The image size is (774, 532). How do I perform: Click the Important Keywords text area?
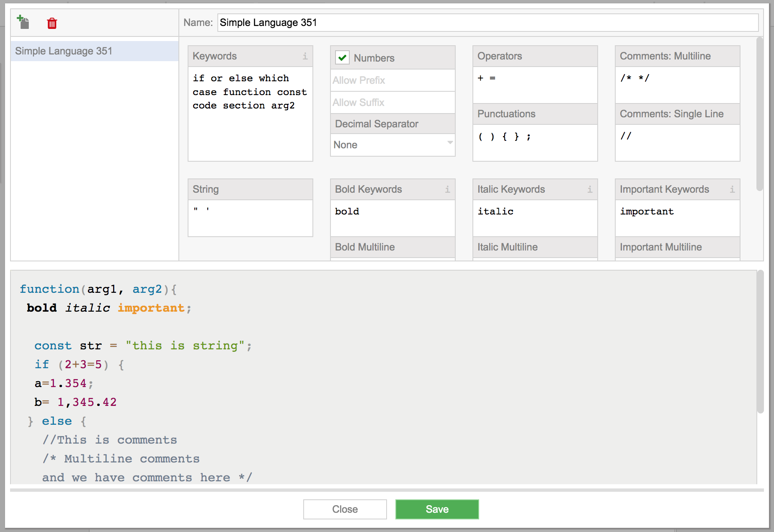click(678, 218)
